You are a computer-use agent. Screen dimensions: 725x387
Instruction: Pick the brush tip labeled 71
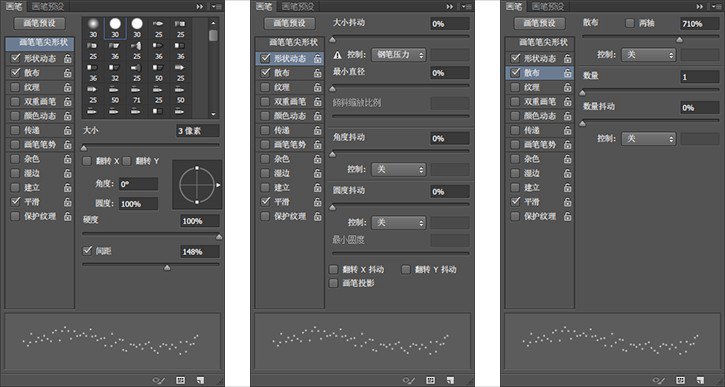click(137, 95)
